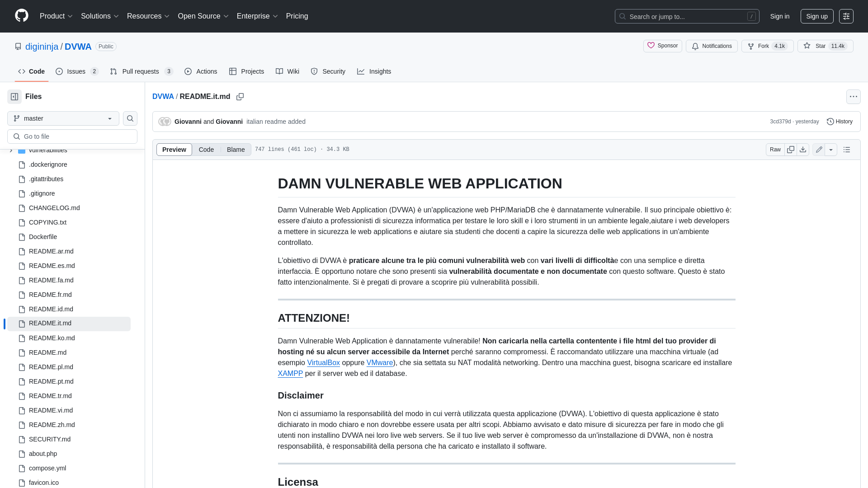
Task: Open README.fr.md in file tree
Action: click(x=50, y=295)
